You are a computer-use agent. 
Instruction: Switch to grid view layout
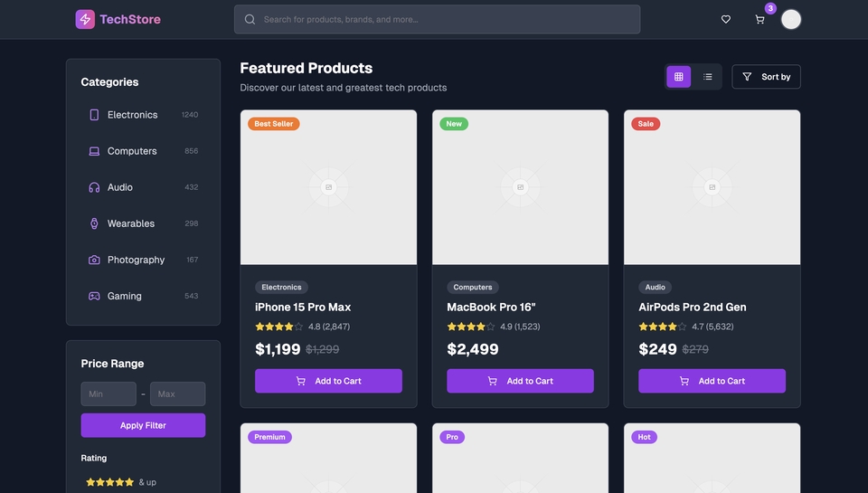pyautogui.click(x=679, y=77)
